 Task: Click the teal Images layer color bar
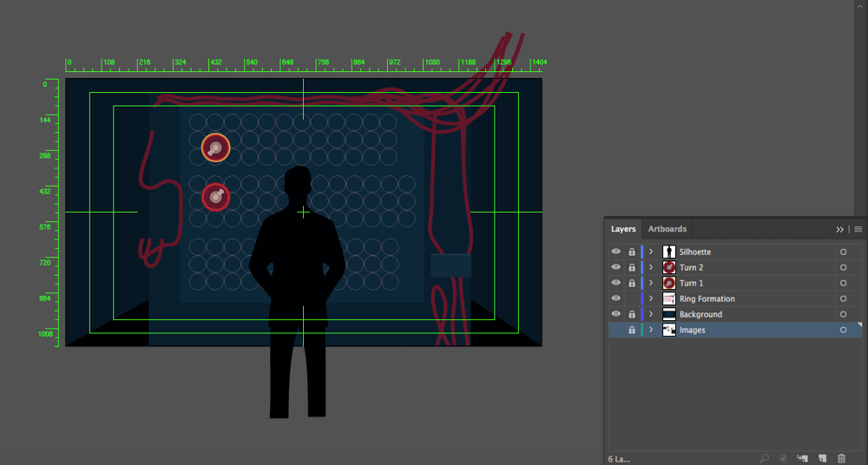point(641,330)
